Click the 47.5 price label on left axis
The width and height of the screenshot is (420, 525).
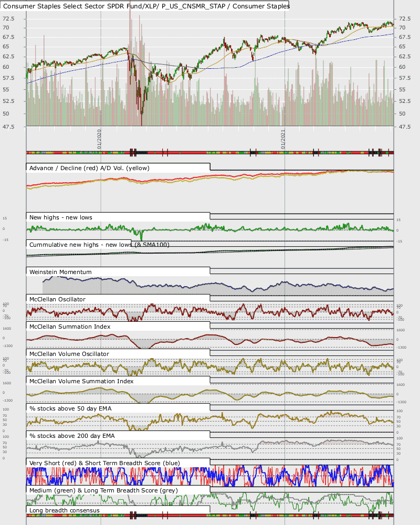tap(8, 127)
